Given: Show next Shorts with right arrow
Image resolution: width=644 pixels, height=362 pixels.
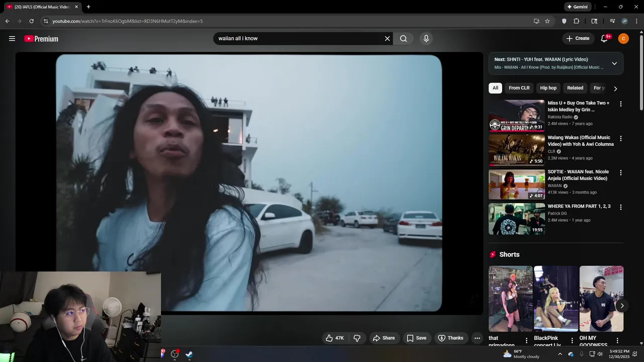Looking at the screenshot, I should (x=622, y=306).
